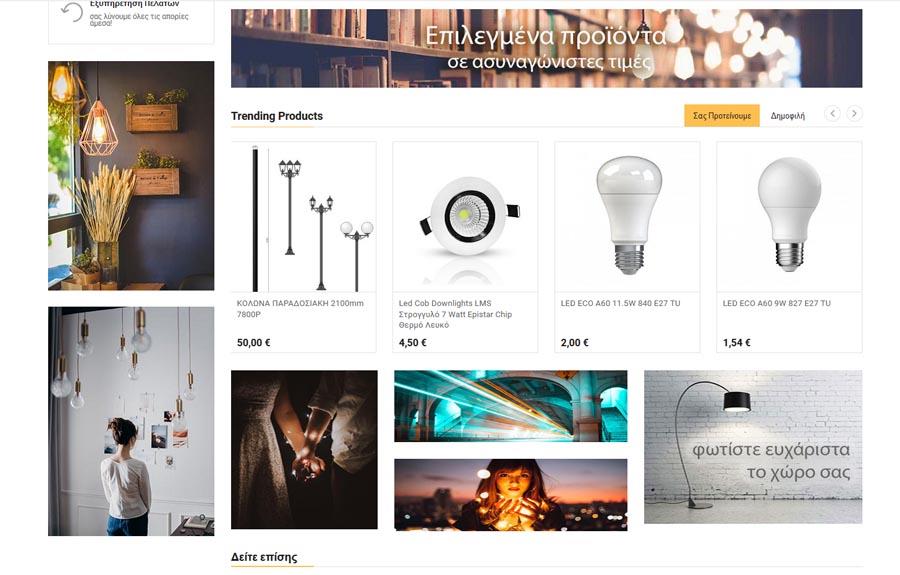Open the φωτίστε ευχάριστα το χώρο σας banner
This screenshot has width=900, height=575.
[x=753, y=447]
